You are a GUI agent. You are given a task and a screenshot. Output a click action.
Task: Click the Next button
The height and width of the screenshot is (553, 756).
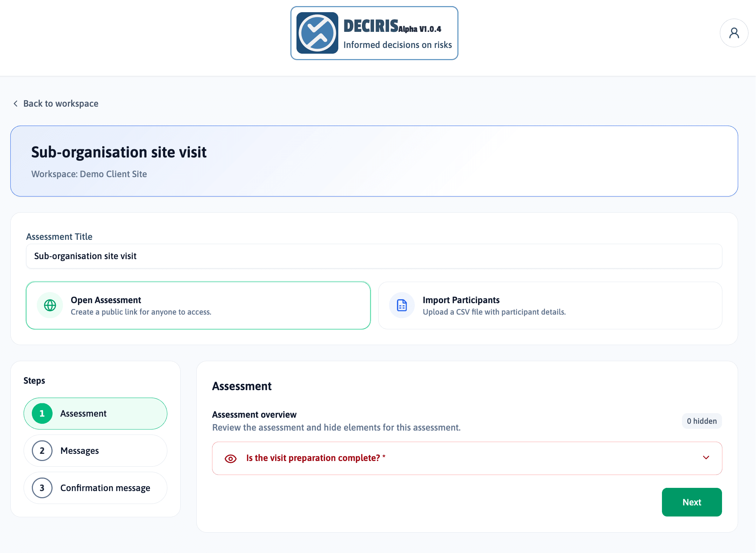pyautogui.click(x=692, y=502)
